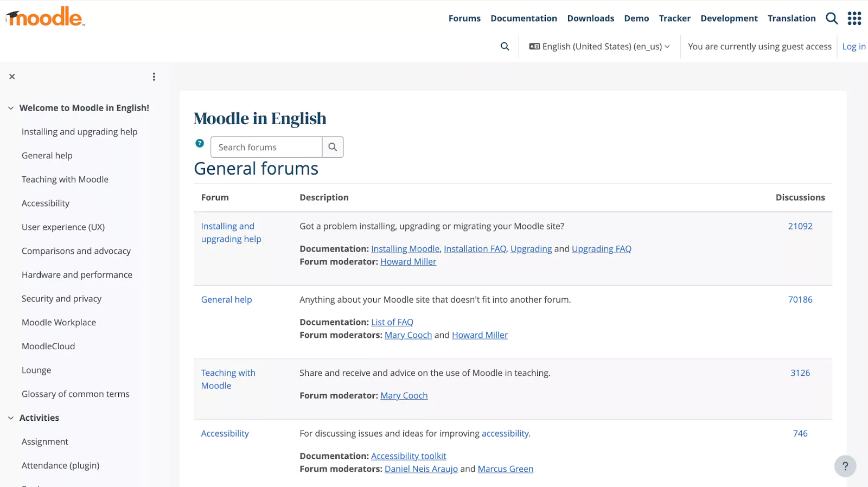Screen dimensions: 868x487
Task: Click the search forums help icon
Action: [200, 143]
